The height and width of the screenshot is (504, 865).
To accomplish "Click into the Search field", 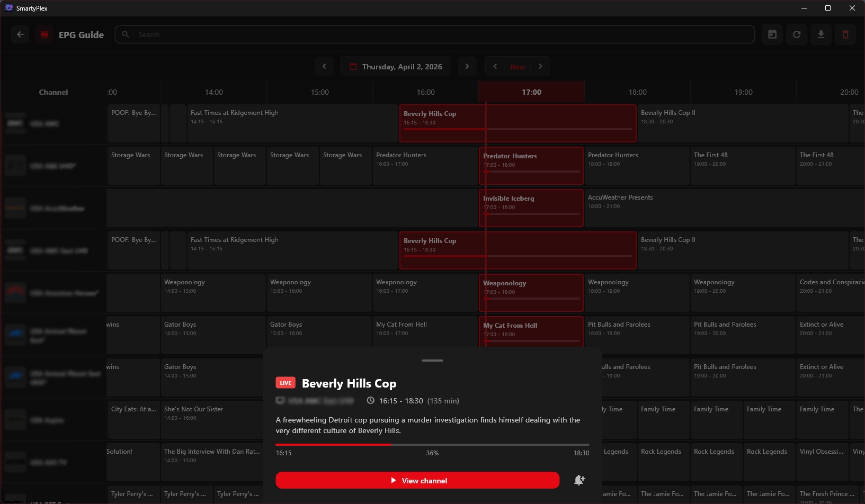I will 434,34.
